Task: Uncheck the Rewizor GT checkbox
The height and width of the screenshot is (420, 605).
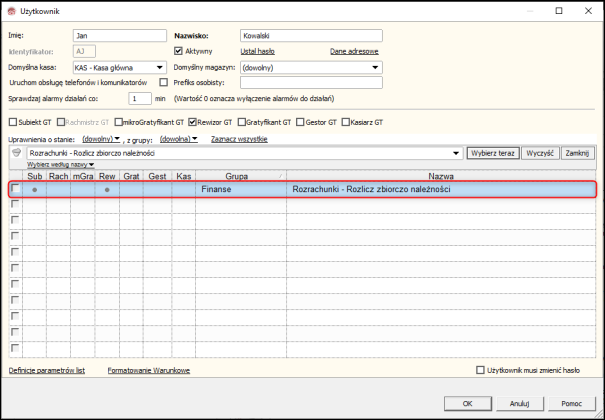Action: click(193, 122)
